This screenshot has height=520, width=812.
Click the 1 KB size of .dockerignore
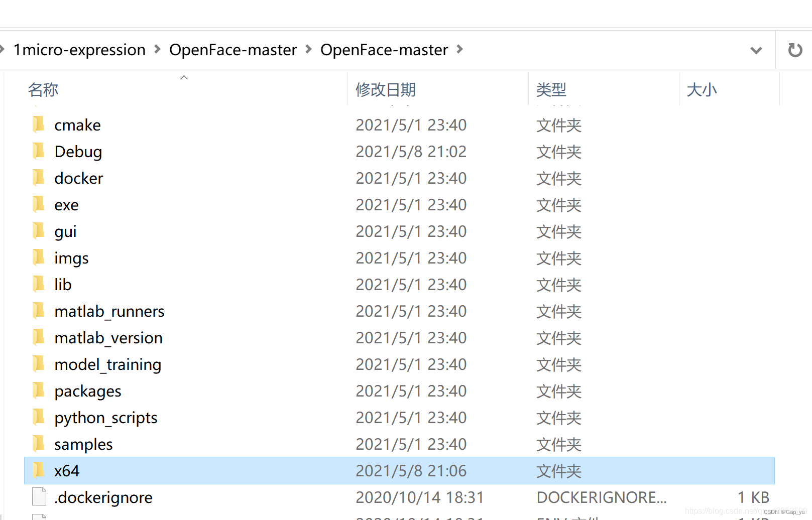pos(753,497)
